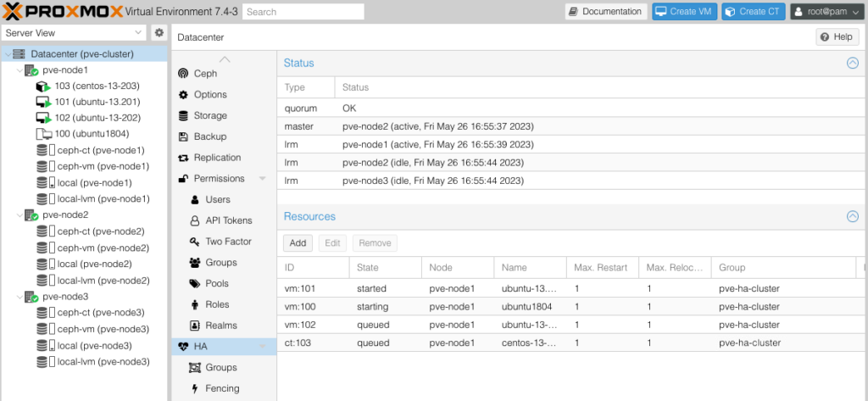Click the Pools tags icon
The height and width of the screenshot is (401, 868).
coord(194,283)
